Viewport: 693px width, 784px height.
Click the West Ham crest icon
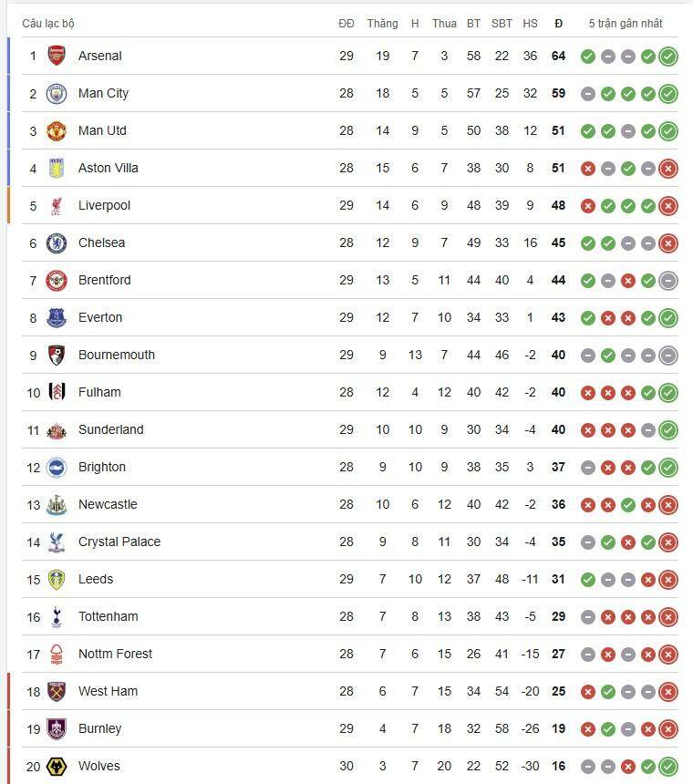point(57,691)
